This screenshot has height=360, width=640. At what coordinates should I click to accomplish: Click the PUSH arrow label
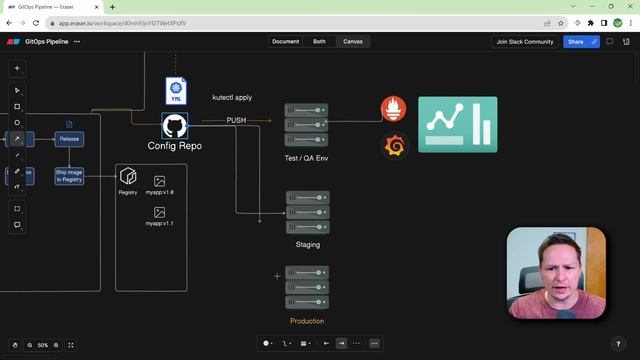click(236, 120)
